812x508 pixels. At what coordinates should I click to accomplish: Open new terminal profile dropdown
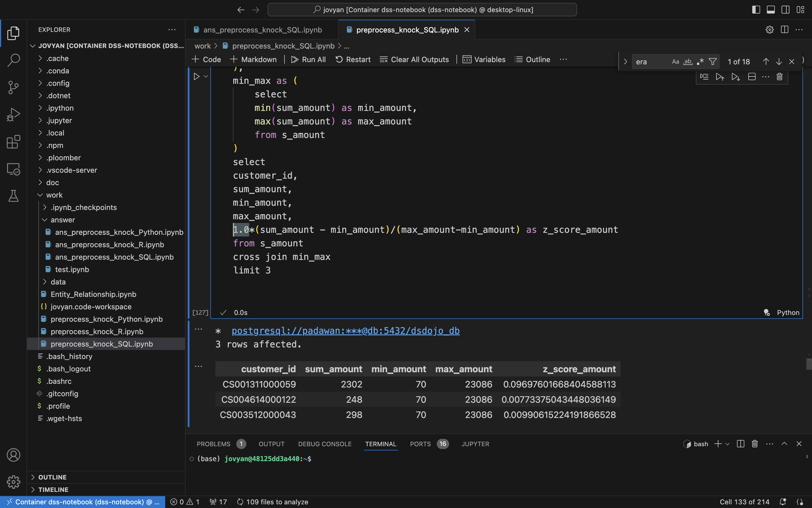coord(727,444)
